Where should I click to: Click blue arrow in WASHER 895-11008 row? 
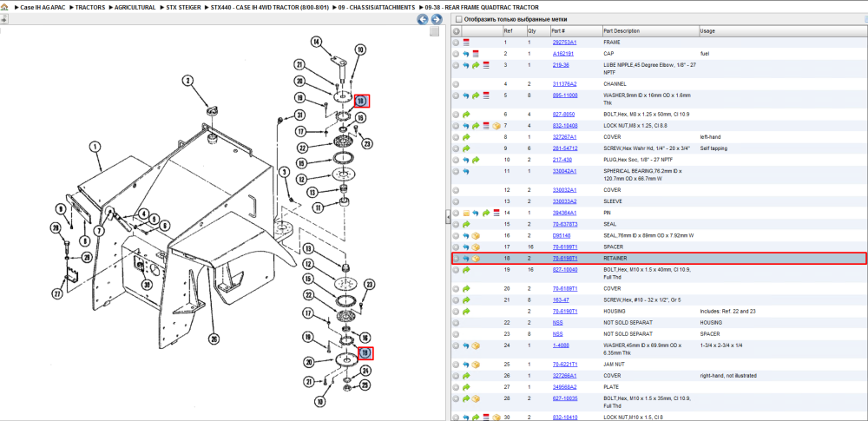(x=466, y=95)
